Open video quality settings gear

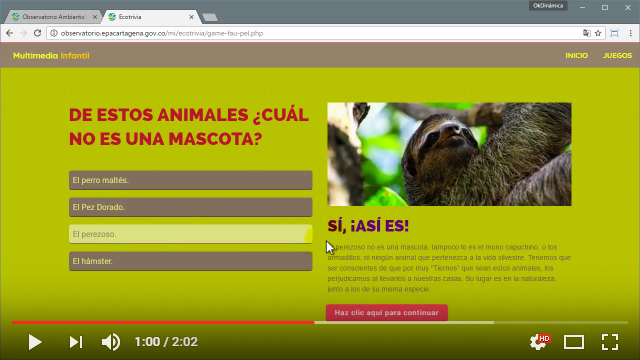(539, 342)
